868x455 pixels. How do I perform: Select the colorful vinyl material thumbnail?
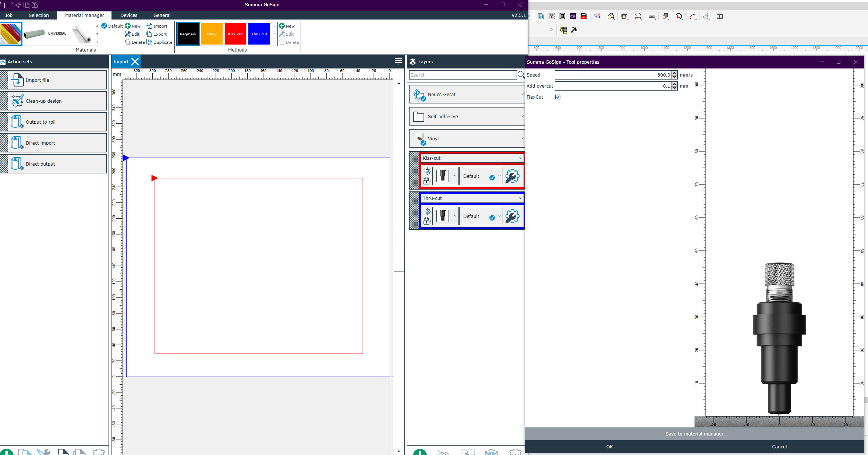coord(11,33)
